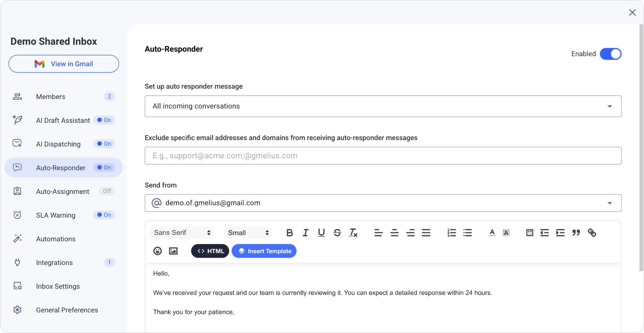This screenshot has height=333, width=644.
Task: Click the Members count badge 2
Action: 109,96
